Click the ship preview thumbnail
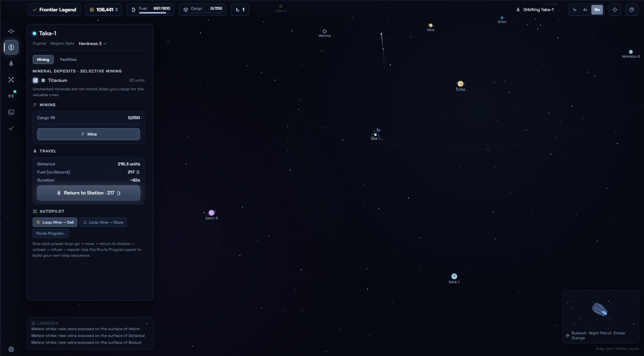The image size is (644, 356). (x=600, y=316)
